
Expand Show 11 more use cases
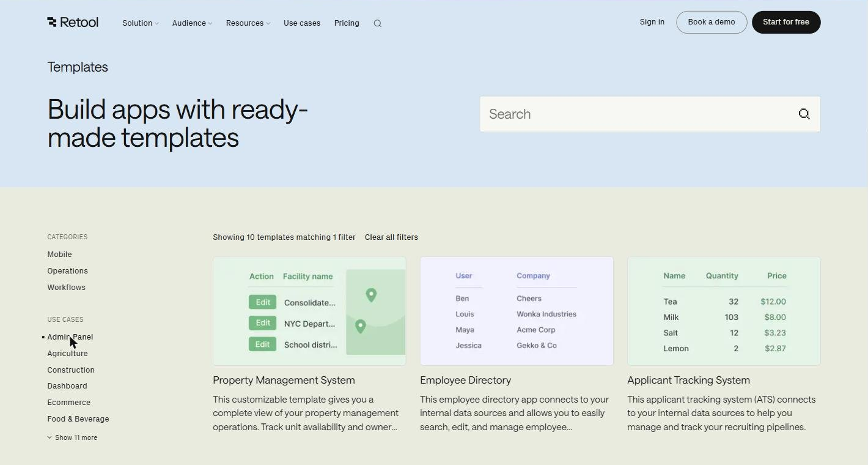click(72, 437)
